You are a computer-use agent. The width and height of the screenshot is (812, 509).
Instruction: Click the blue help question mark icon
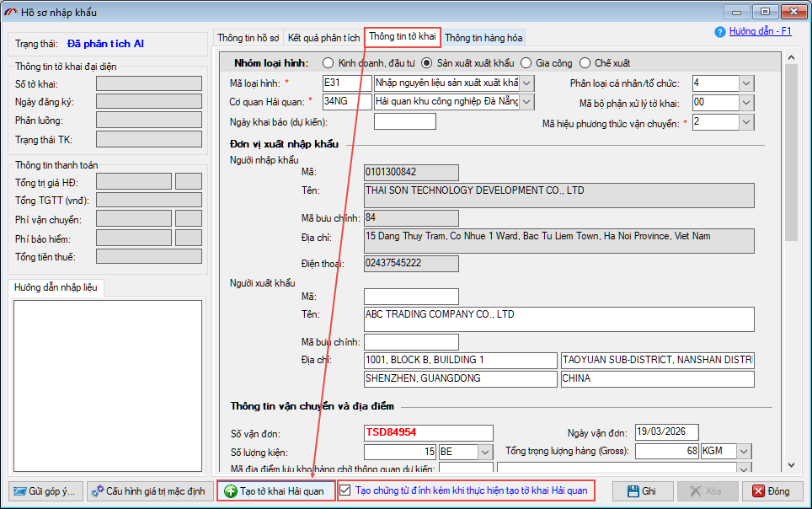[719, 32]
